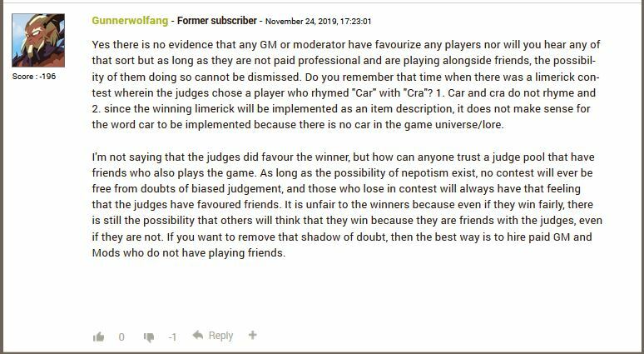The image size is (644, 354).
Task: Click the Score : -196 label
Action: click(34, 77)
